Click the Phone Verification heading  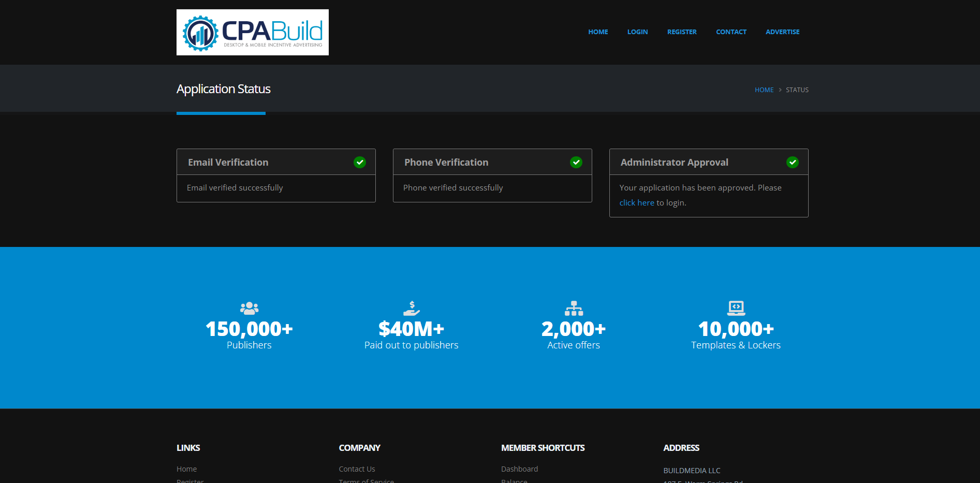pos(446,163)
